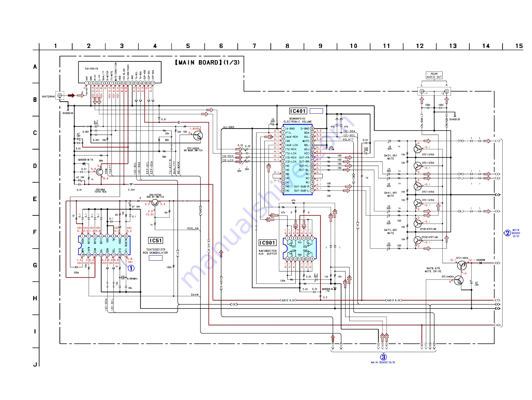Click the NS MASK SWITCH transistor symbol
The width and height of the screenshot is (532, 400).
tap(198, 136)
